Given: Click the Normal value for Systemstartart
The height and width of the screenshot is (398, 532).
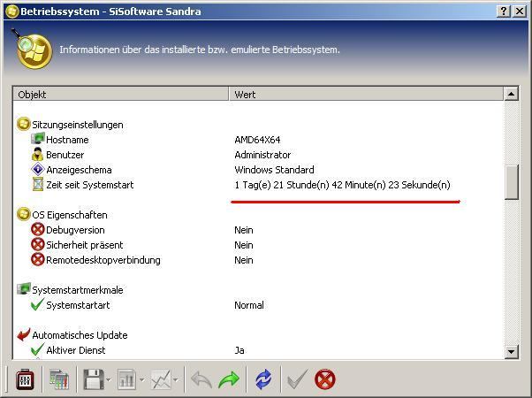Looking at the screenshot, I should tap(249, 305).
